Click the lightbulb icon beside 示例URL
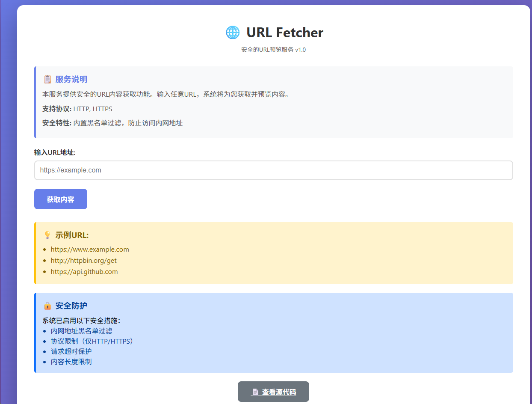The image size is (532, 404). 47,235
